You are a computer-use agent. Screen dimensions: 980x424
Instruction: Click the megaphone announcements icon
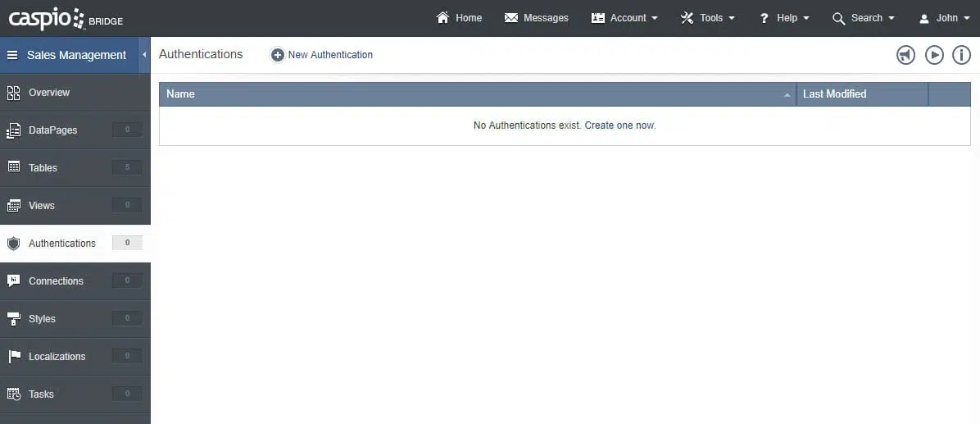[x=905, y=55]
